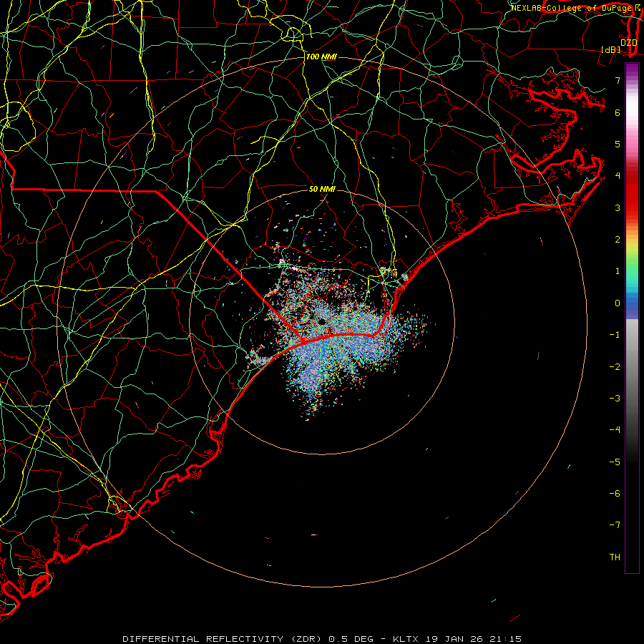Image resolution: width=644 pixels, height=644 pixels.
Task: Click the 100 NMI range ring label
Action: point(321,57)
